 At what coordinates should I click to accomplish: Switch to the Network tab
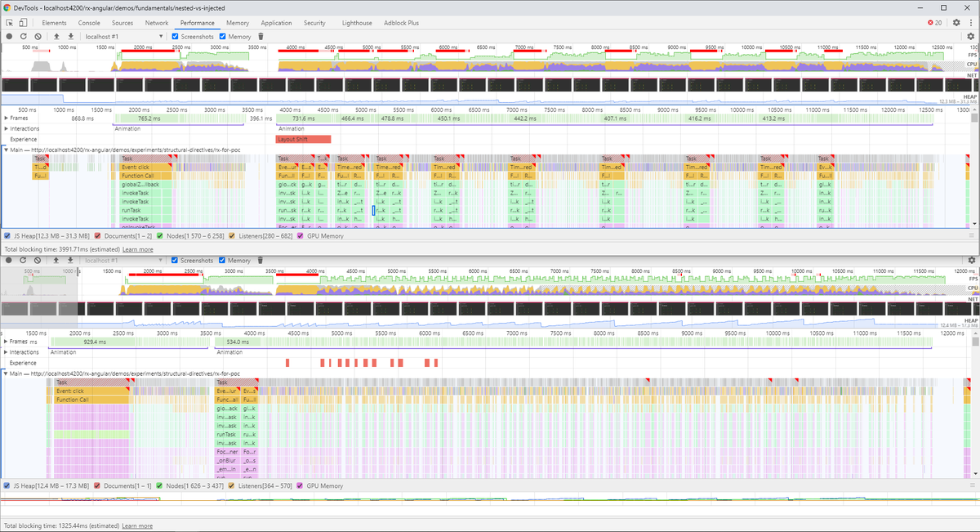point(157,23)
